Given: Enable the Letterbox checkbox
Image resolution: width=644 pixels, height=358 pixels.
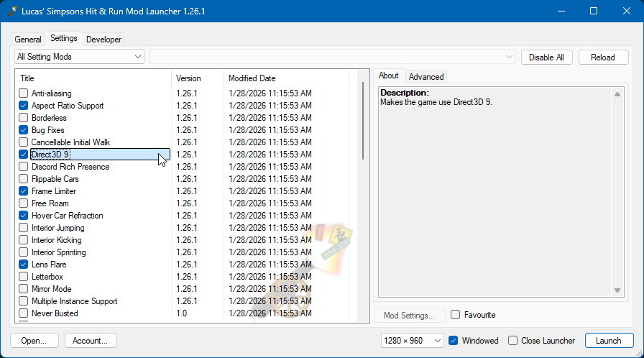Looking at the screenshot, I should pos(24,277).
